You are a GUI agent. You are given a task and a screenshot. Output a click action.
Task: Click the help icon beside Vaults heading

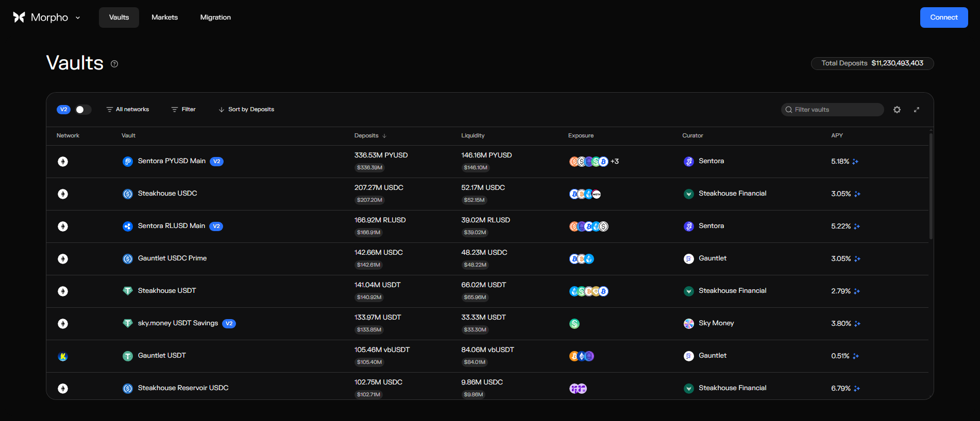pos(114,64)
